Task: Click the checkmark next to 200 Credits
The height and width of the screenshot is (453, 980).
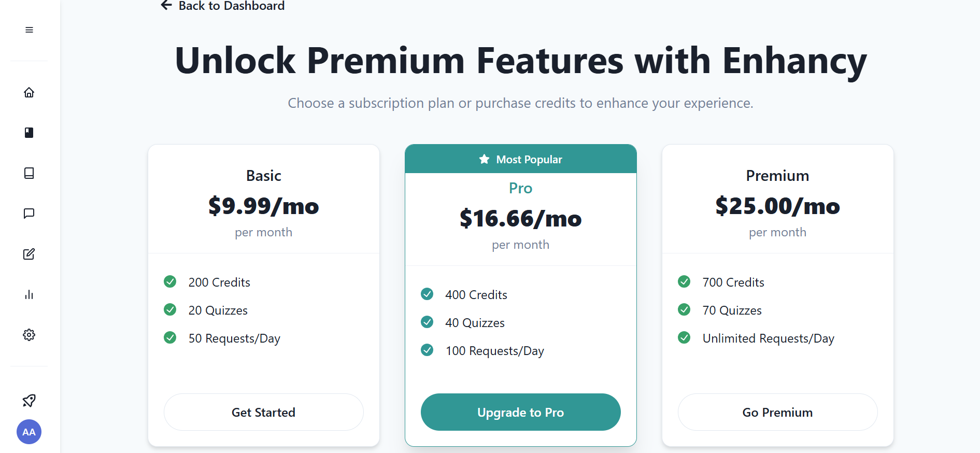Action: pos(170,281)
